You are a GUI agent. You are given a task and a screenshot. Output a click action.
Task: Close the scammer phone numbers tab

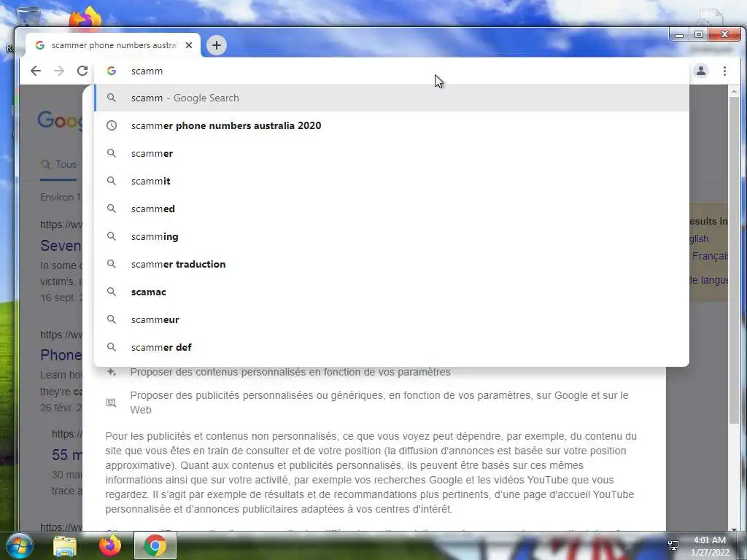189,45
